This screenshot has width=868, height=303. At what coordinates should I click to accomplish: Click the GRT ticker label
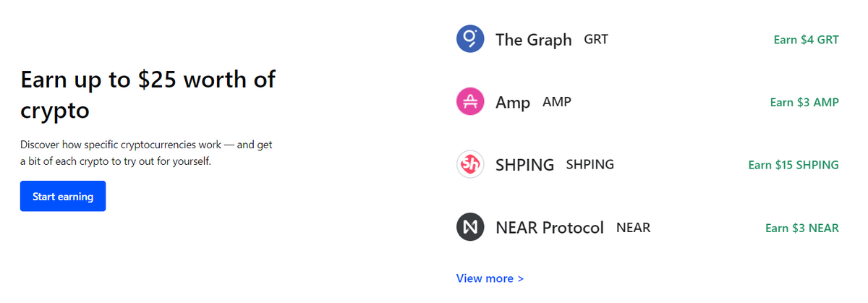tap(596, 39)
